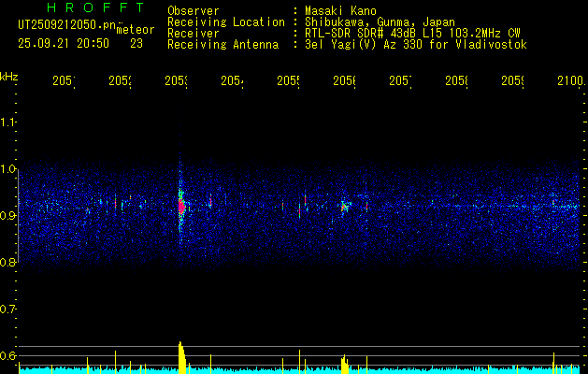Click the 2100 time axis label
Image resolution: width=588 pixels, height=374 pixels.
(571, 80)
